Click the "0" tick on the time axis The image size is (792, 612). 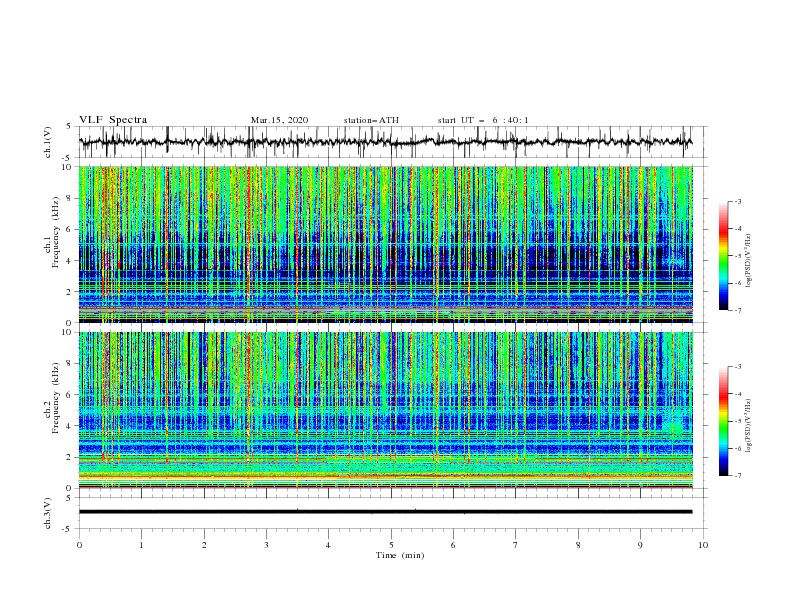[79, 545]
